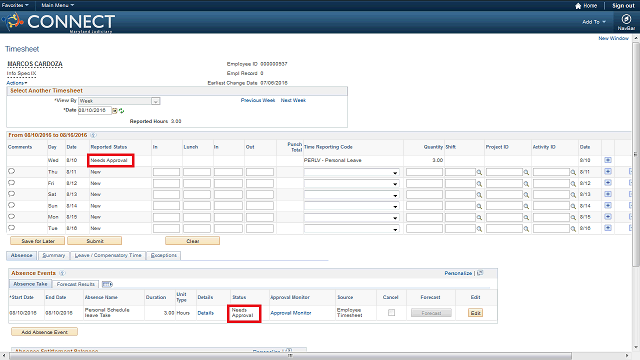The image size is (640, 360).
Task: Click the green refresh icon beside Date
Action: [x=121, y=111]
